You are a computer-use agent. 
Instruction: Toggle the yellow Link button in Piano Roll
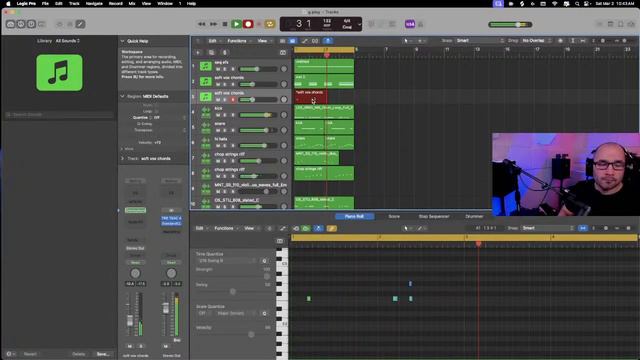331,228
